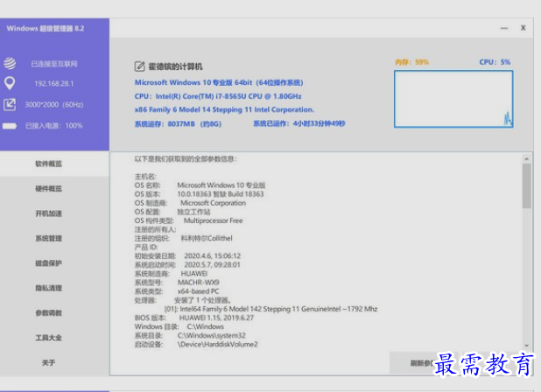Screen dimensions: 541x392
Task: Click the 系统制造商 HUAWEI row
Action: [171, 274]
